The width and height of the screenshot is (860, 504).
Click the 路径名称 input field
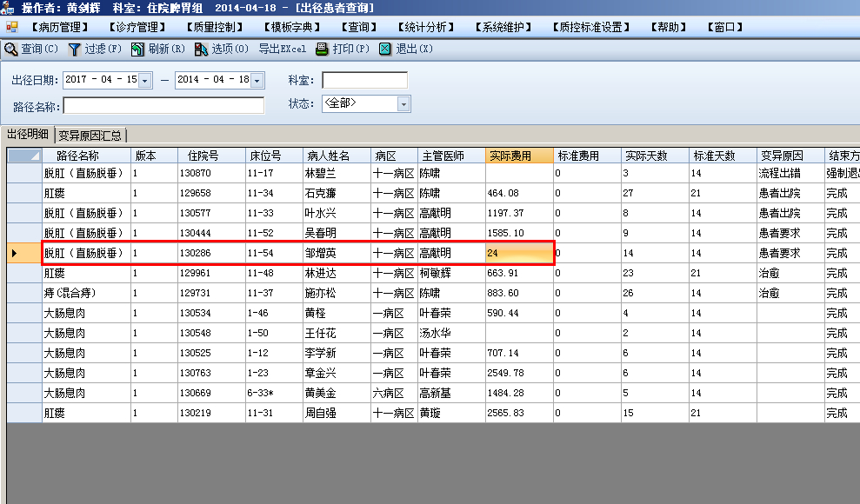coord(164,106)
